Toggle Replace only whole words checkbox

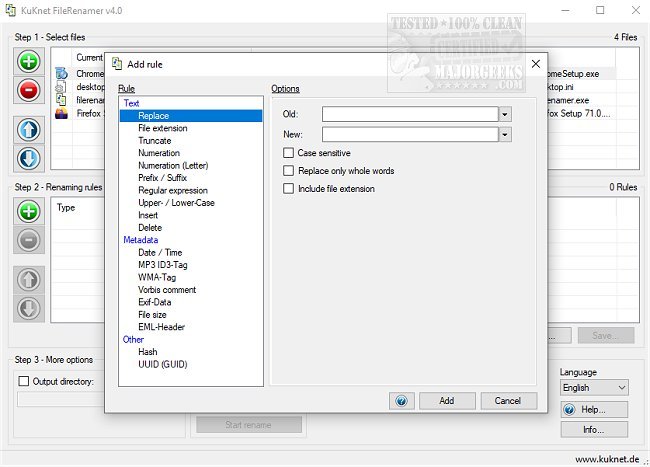click(288, 171)
